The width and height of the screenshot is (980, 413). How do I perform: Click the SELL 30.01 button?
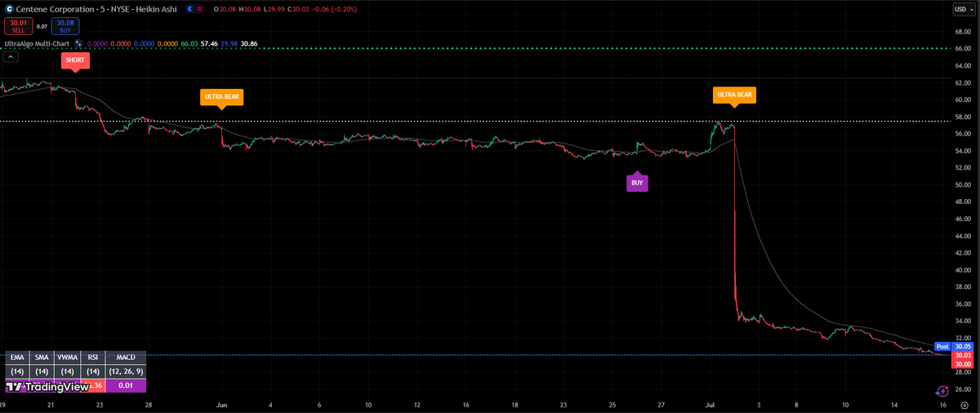[19, 26]
